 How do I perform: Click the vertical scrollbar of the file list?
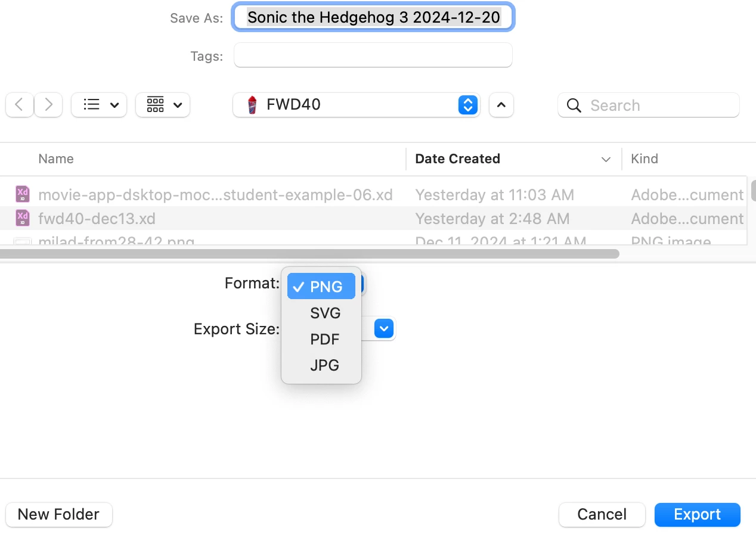(x=754, y=191)
